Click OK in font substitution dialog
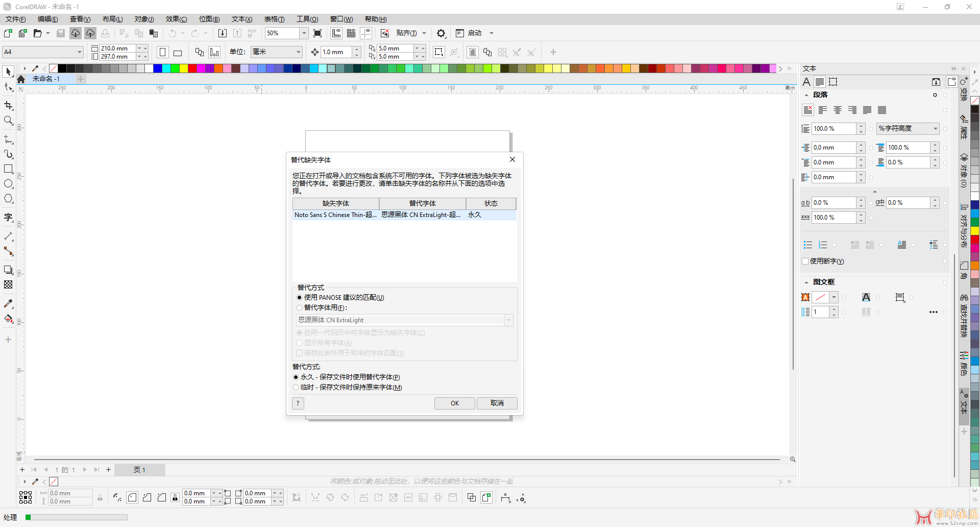980x527 pixels. [454, 403]
